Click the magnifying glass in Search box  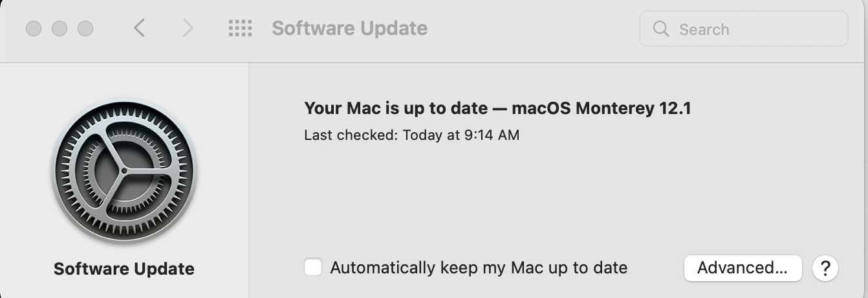point(661,29)
